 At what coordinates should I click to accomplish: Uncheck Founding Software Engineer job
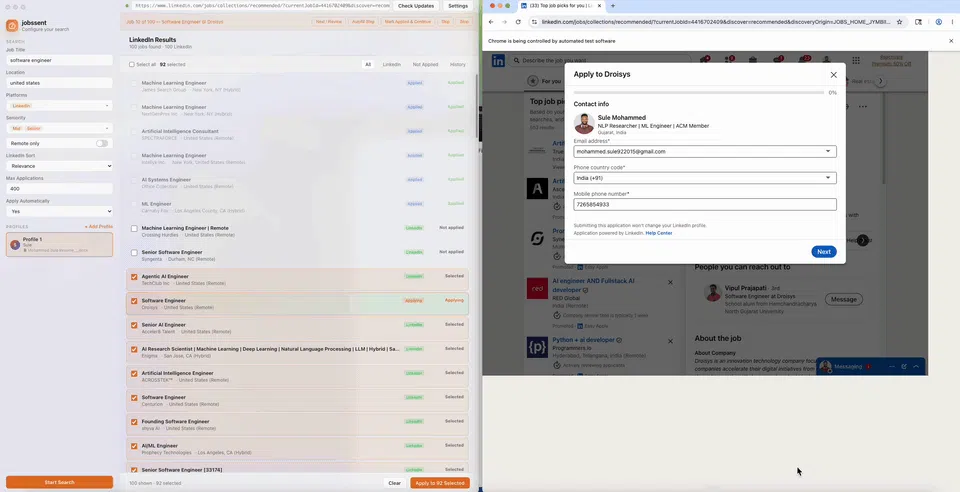coord(134,422)
